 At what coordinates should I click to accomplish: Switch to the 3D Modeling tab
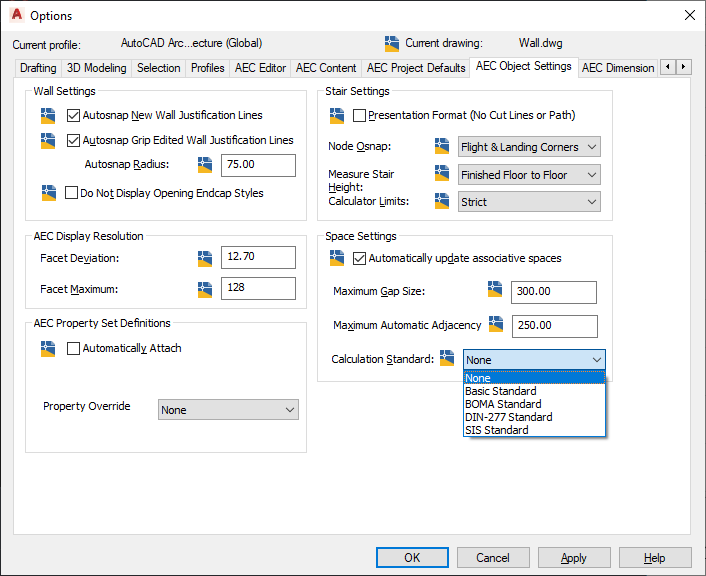click(x=96, y=68)
